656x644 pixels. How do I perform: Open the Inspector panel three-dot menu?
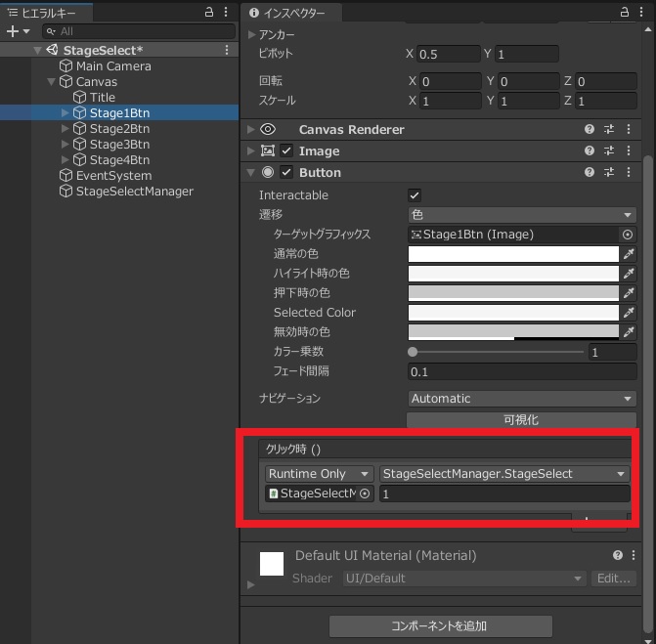tap(641, 12)
